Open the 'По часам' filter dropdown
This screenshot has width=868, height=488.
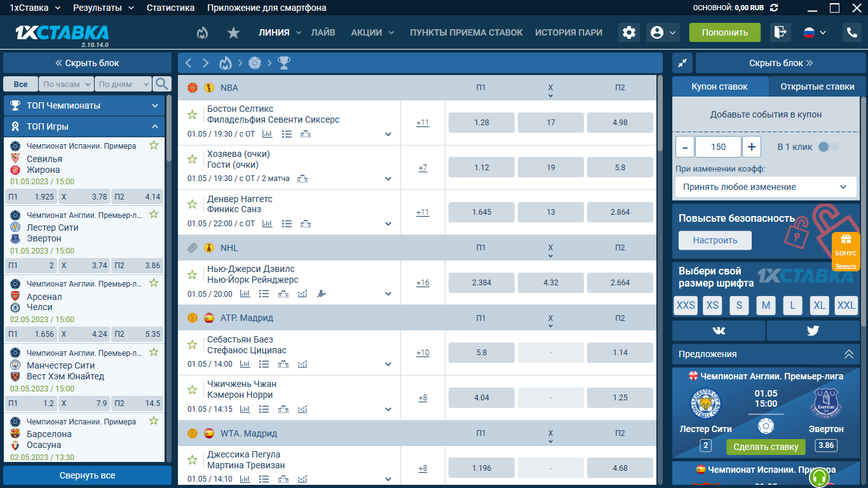click(x=66, y=84)
